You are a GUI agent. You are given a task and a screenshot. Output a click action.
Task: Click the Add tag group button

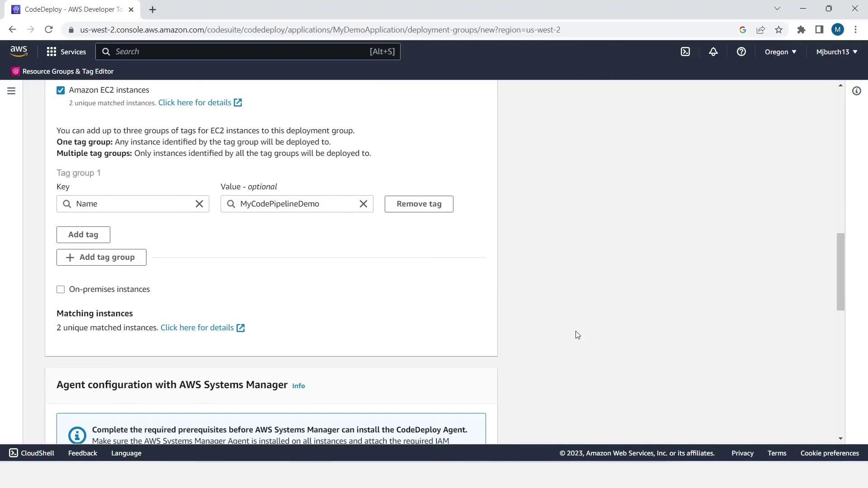[101, 257]
